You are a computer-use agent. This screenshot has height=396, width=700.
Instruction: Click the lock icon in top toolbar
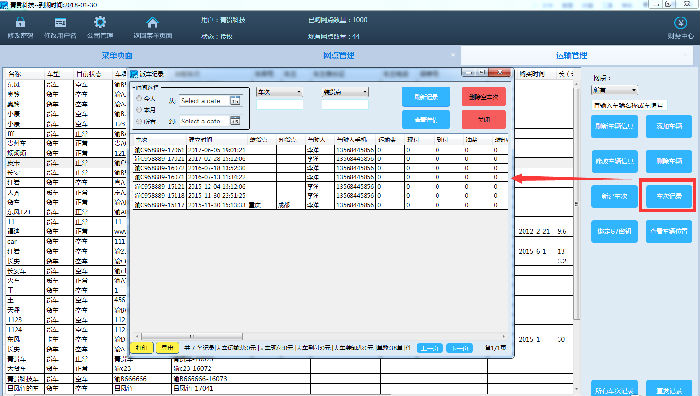coord(20,22)
